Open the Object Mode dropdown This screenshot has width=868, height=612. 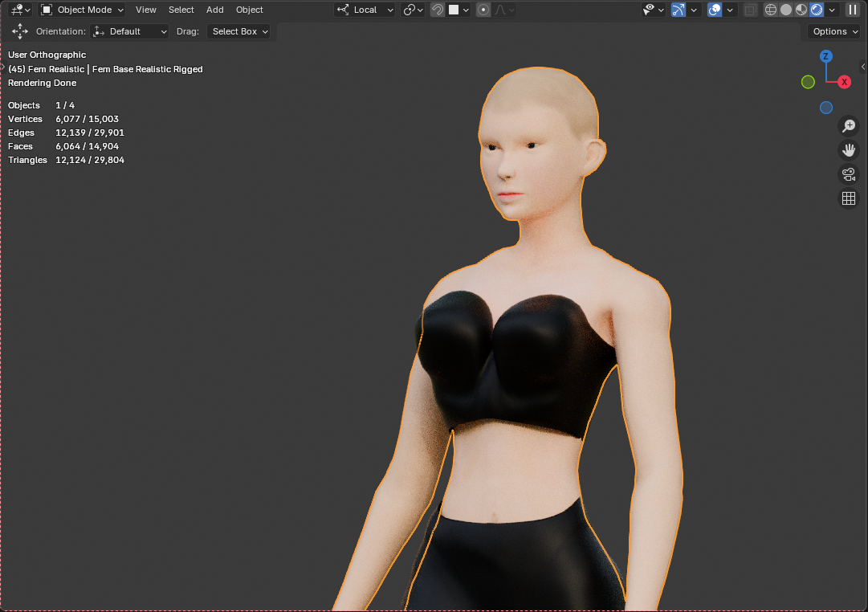point(82,10)
